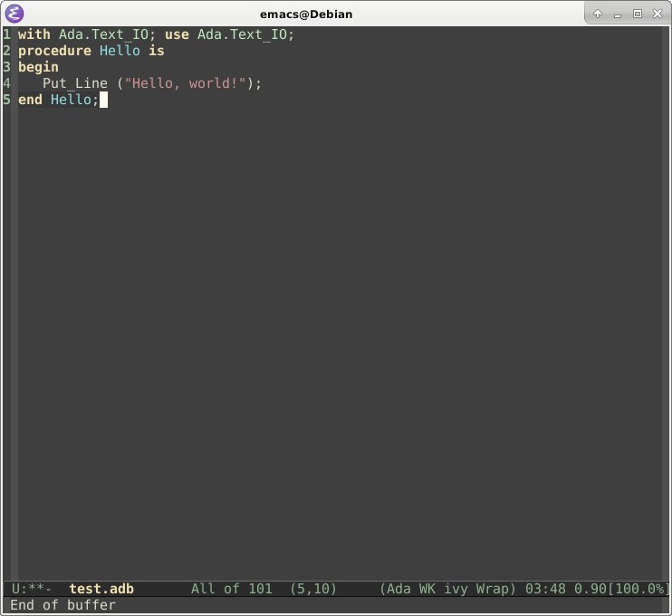
Task: Click the 'End of buffer' echo area message
Action: click(62, 605)
